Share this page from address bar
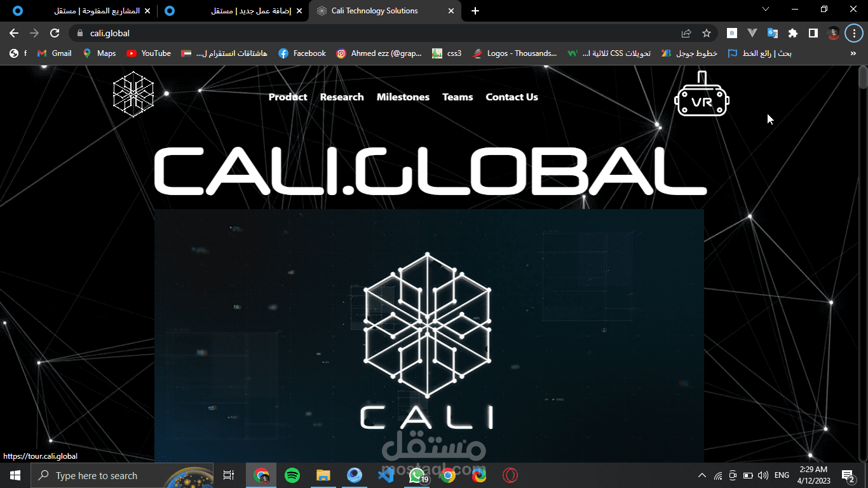 tap(686, 33)
